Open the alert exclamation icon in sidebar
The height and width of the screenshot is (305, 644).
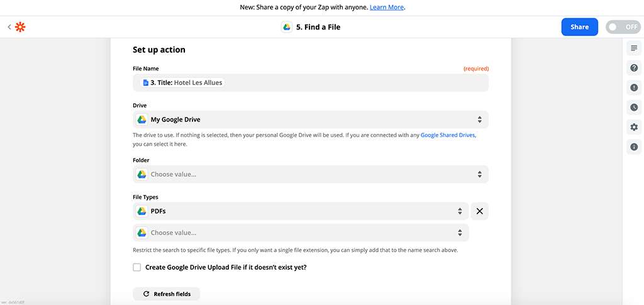point(633,87)
